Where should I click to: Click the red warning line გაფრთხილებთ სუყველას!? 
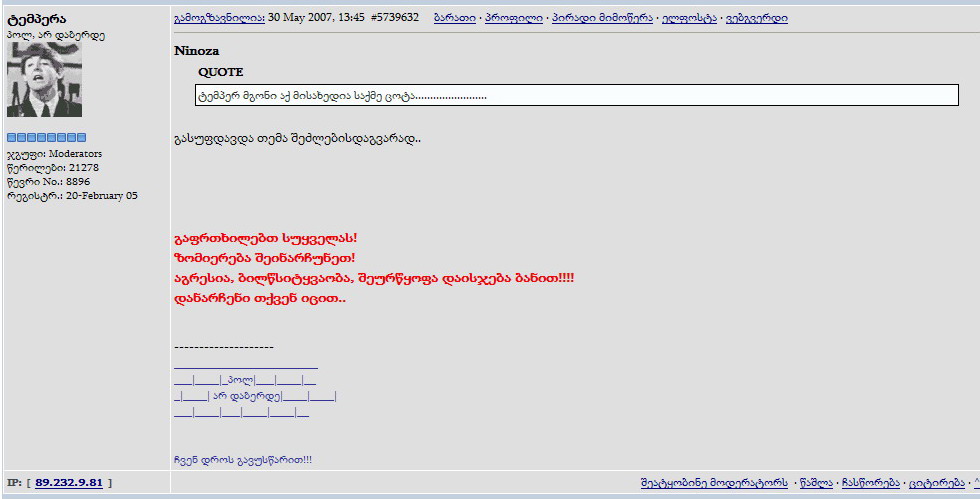266,238
